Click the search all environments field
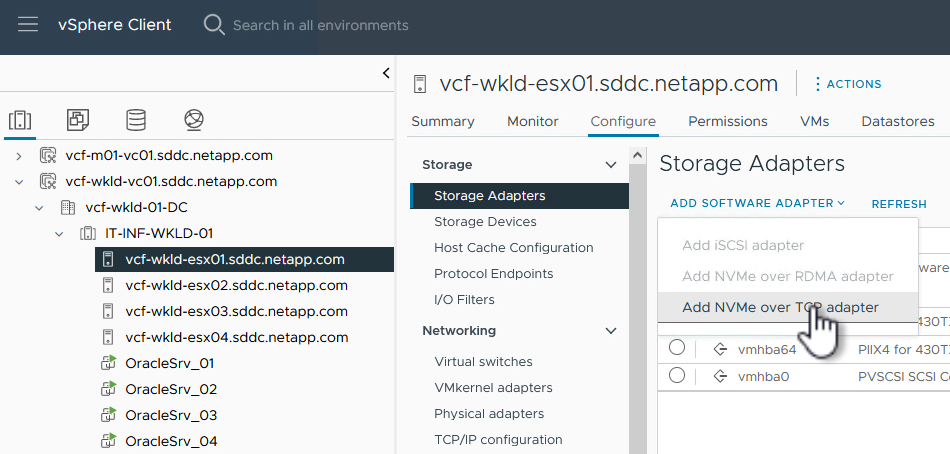This screenshot has height=454, width=950. click(320, 25)
